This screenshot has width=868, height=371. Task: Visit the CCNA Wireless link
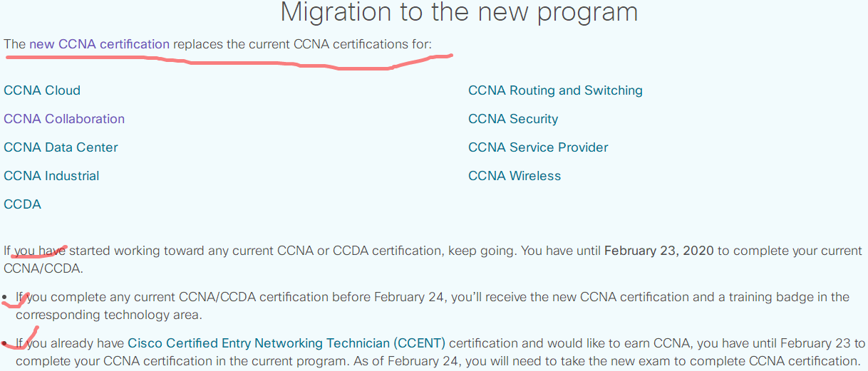tap(515, 176)
